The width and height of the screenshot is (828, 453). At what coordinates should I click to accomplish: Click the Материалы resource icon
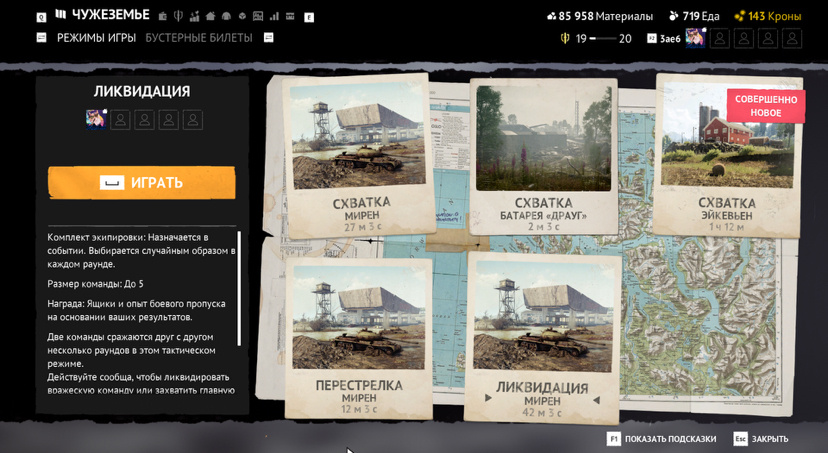coord(551,16)
